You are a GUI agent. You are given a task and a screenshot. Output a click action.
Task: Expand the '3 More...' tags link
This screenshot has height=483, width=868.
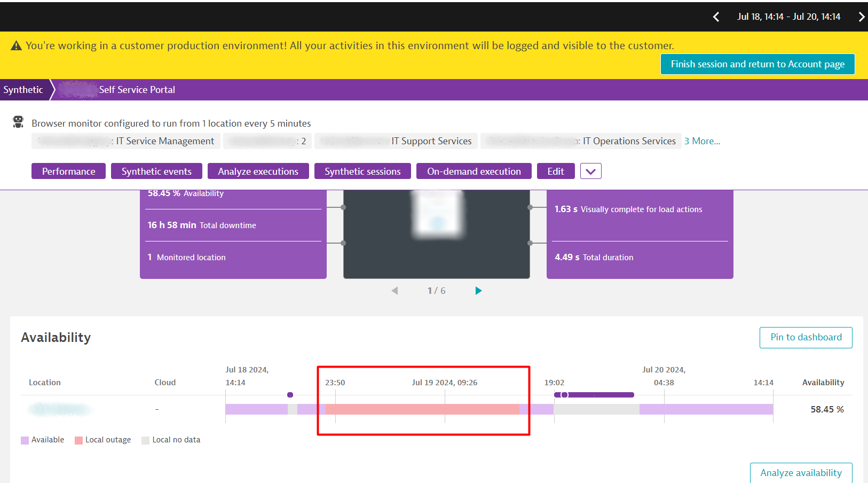pos(702,141)
